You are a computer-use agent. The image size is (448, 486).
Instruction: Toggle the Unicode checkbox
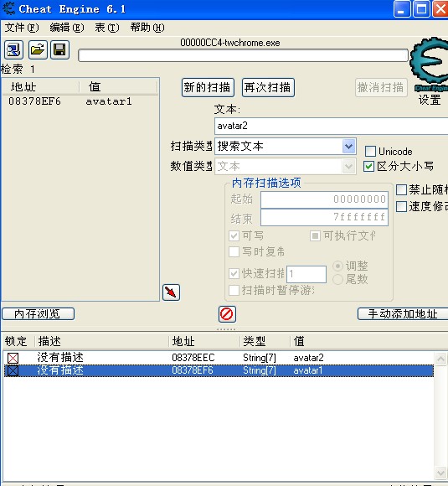pyautogui.click(x=370, y=152)
